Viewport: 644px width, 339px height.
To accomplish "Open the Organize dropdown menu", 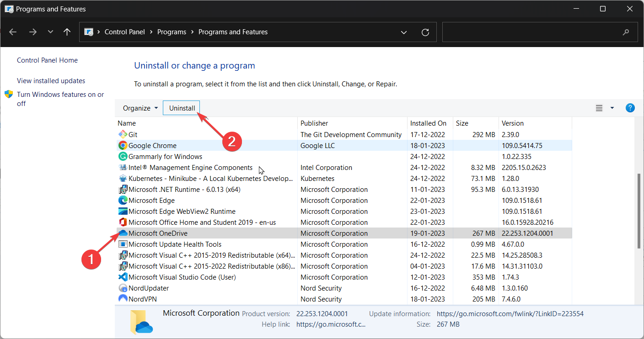I will pos(140,108).
